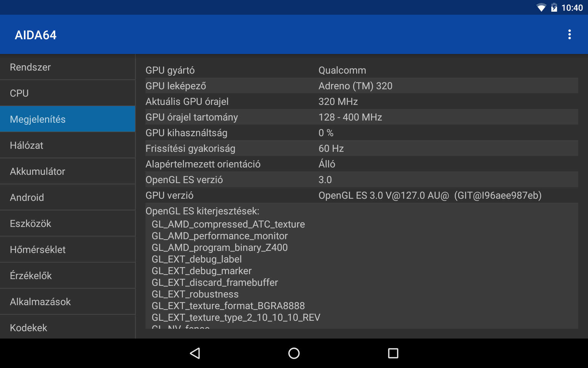Select the 128 - 400 MHz value
588x368 pixels.
pyautogui.click(x=350, y=117)
